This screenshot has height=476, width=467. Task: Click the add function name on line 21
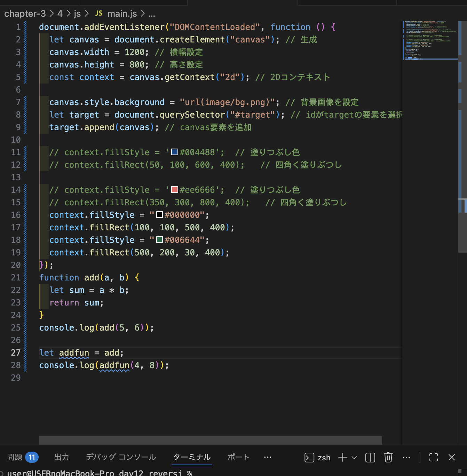pos(92,277)
